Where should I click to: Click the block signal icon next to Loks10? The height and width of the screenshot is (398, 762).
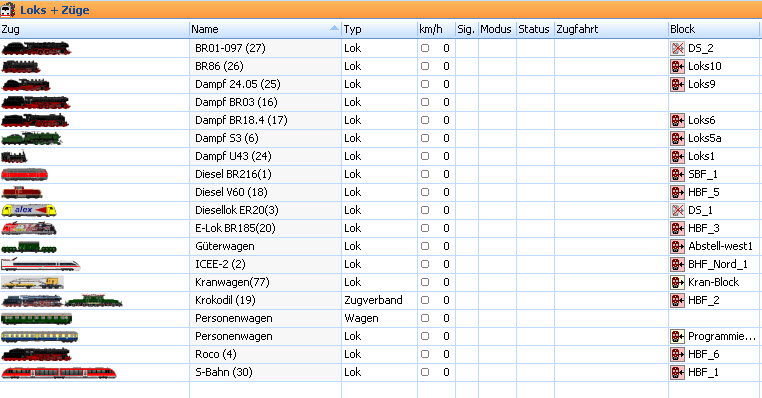pyautogui.click(x=677, y=66)
